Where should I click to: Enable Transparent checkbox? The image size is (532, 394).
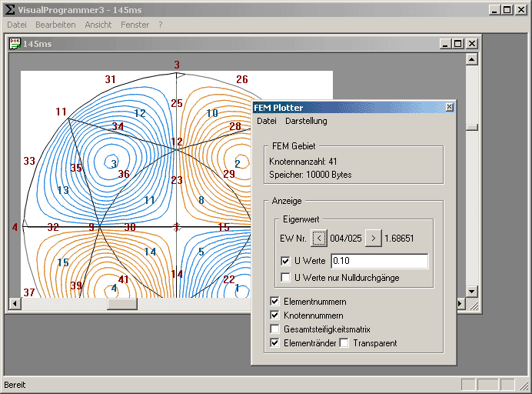point(344,343)
